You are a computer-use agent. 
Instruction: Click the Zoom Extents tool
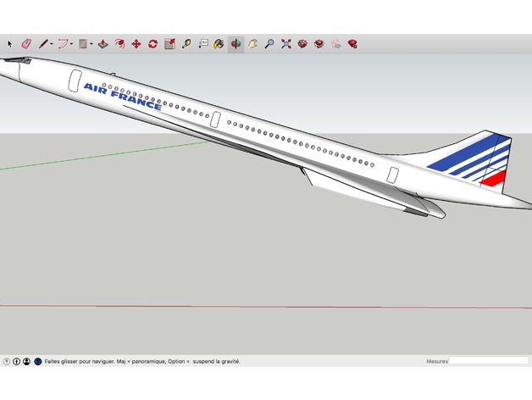pyautogui.click(x=286, y=44)
